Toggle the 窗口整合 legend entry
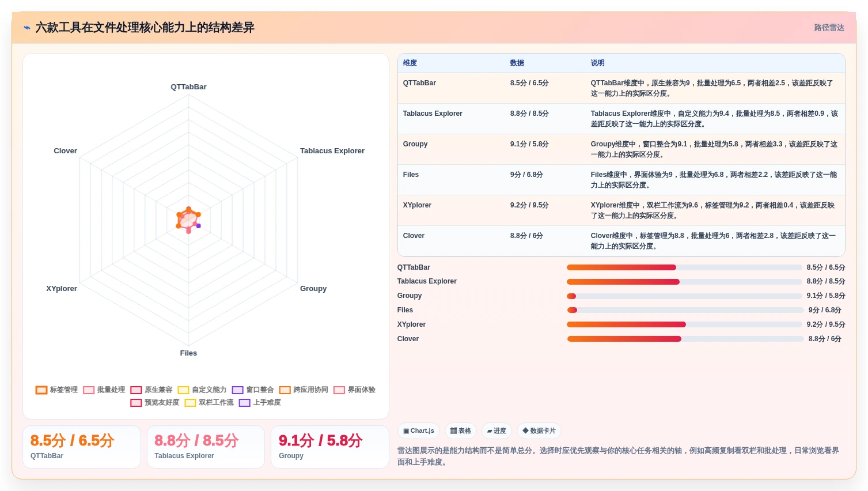Image resolution: width=868 pixels, height=491 pixels. coord(253,390)
